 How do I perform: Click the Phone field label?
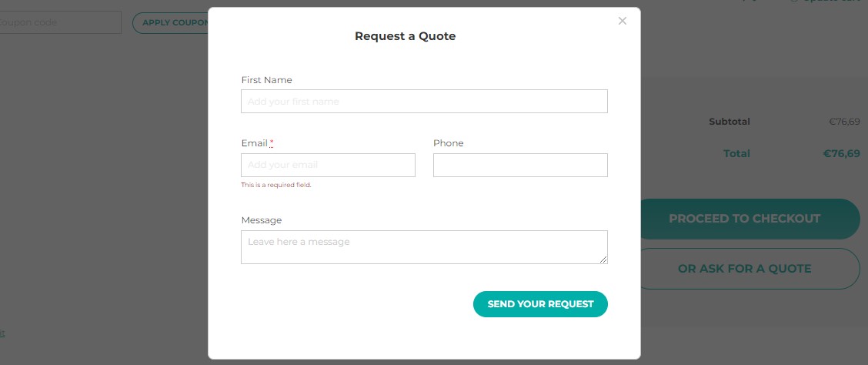tap(448, 143)
